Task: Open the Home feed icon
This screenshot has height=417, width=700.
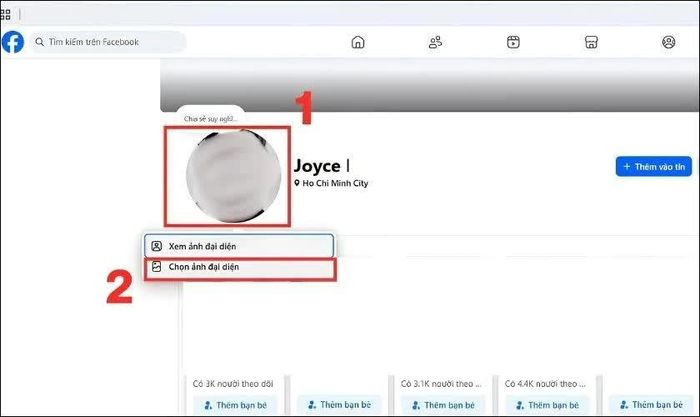Action: tap(358, 42)
